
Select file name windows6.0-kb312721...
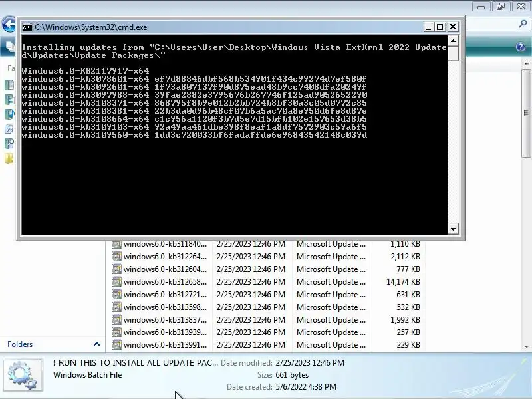(x=165, y=295)
